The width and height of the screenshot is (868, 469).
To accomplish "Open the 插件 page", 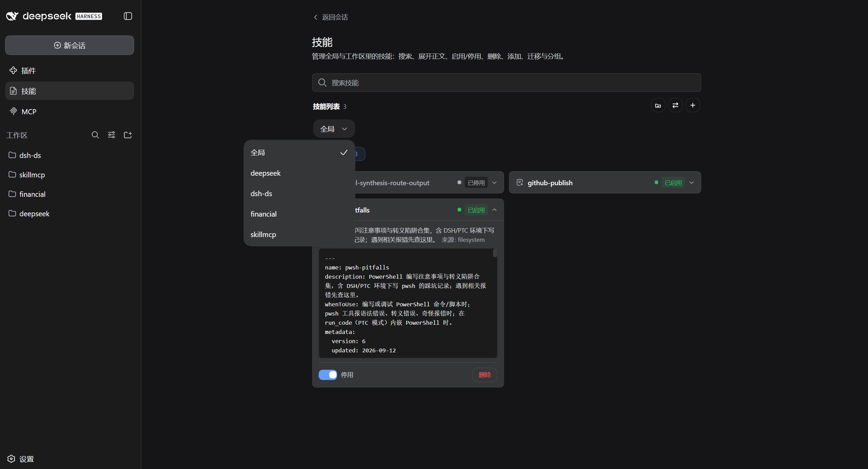I will [70, 71].
